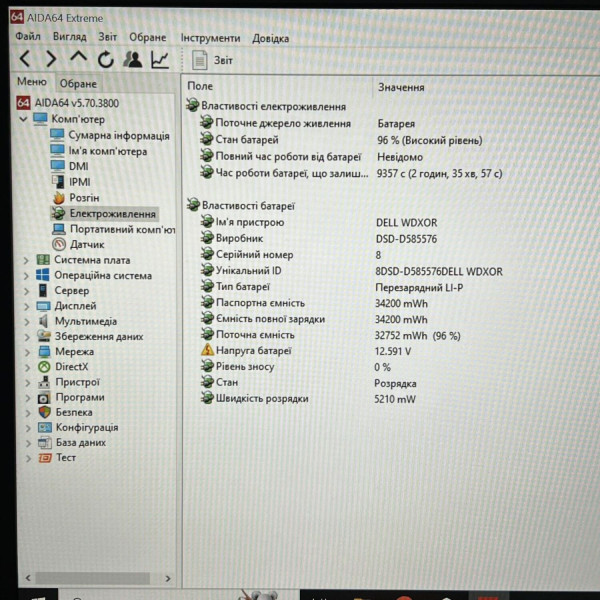This screenshot has height=600, width=600.
Task: Click the DirectX Xbox icon
Action: coord(44,367)
